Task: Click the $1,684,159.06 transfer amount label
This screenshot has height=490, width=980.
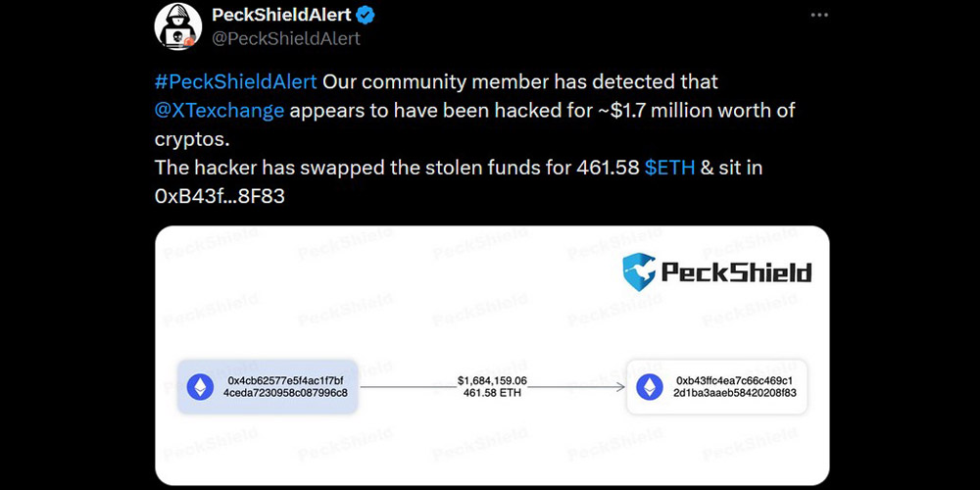Action: [492, 380]
